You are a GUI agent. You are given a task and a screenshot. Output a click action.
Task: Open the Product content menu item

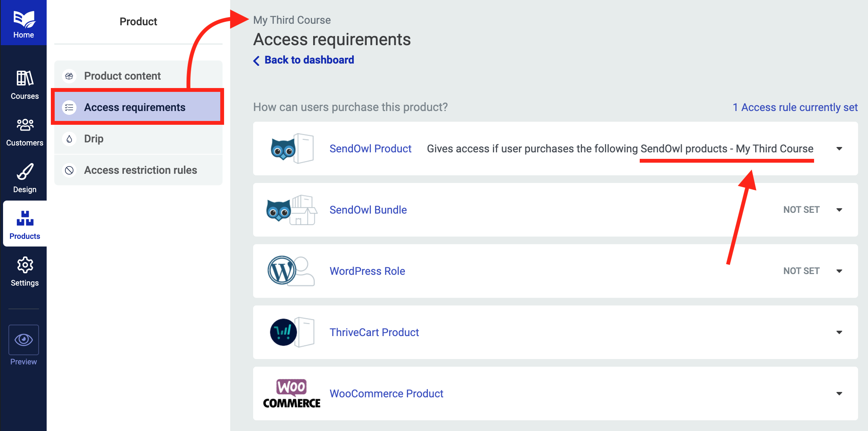tap(138, 76)
